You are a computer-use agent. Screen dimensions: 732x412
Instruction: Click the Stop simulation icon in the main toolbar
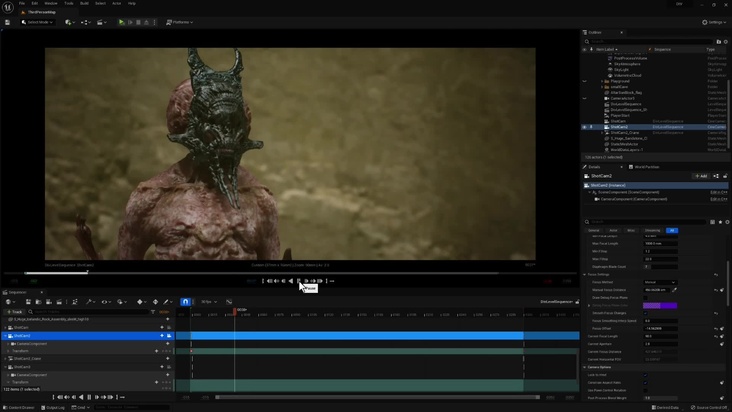(138, 22)
